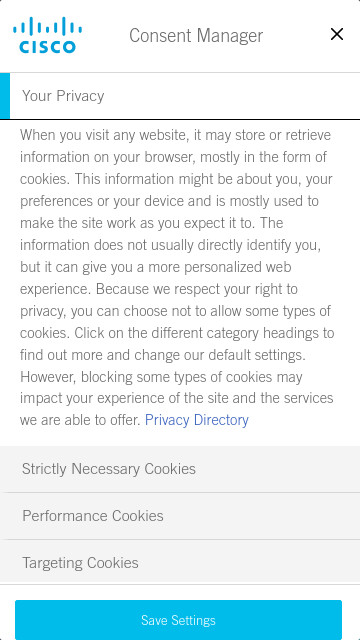Click the text 'Click on the different category'
The image size is (360, 640).
[167, 333]
